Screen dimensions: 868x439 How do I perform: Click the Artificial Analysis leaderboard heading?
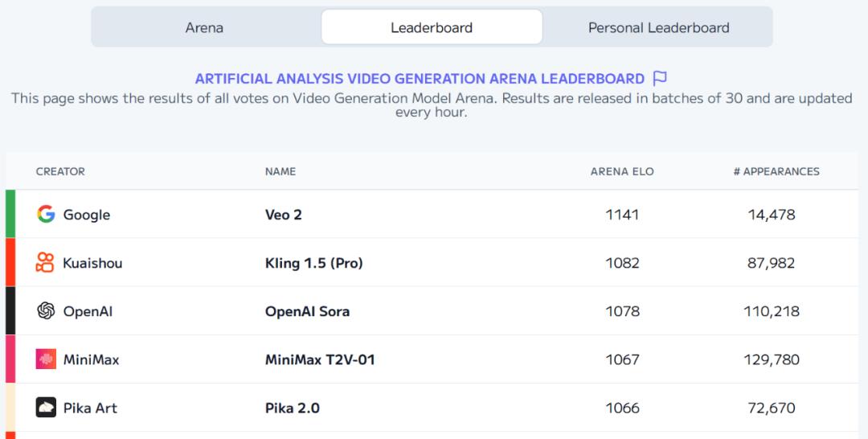pos(420,79)
